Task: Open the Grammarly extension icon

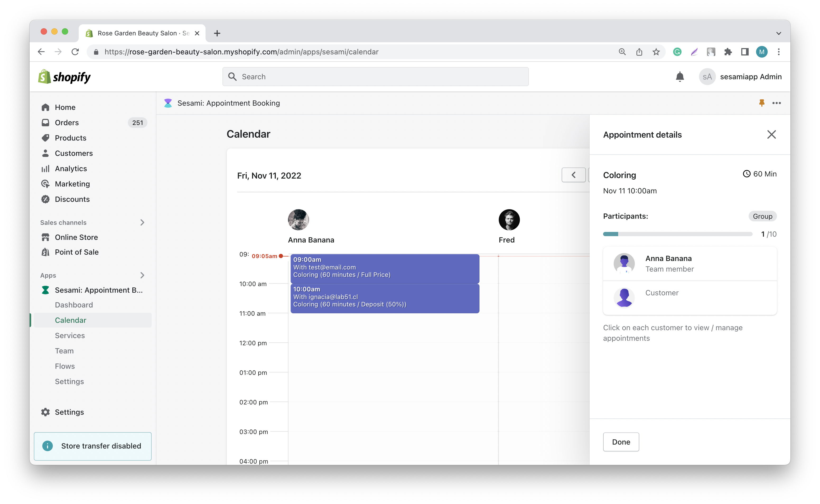Action: (x=677, y=52)
